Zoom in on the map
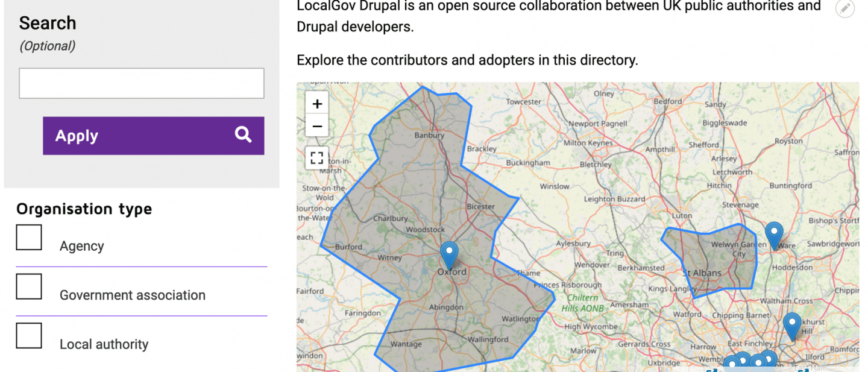Screen dimensions: 868x372 [x=317, y=103]
